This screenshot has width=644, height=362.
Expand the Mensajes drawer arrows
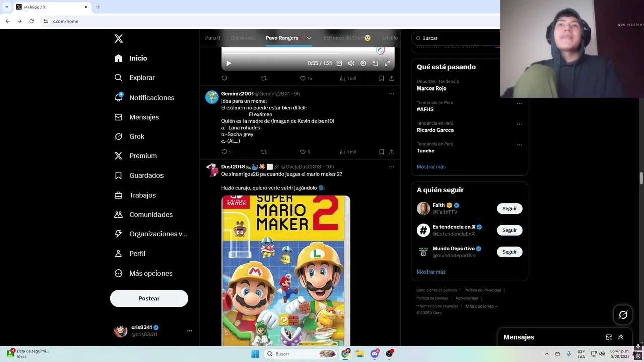[621, 337]
